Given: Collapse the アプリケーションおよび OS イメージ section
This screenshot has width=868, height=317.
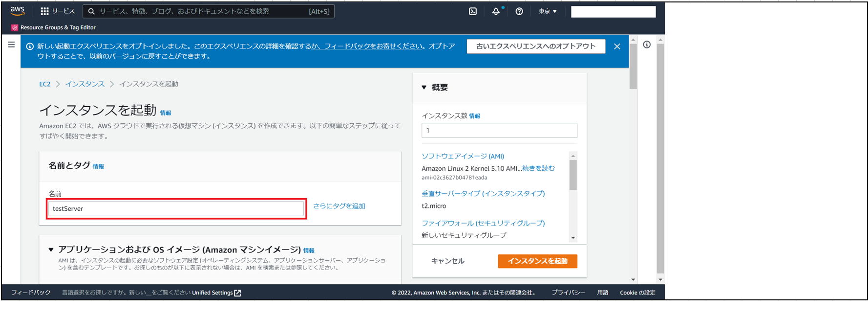Looking at the screenshot, I should pyautogui.click(x=51, y=250).
